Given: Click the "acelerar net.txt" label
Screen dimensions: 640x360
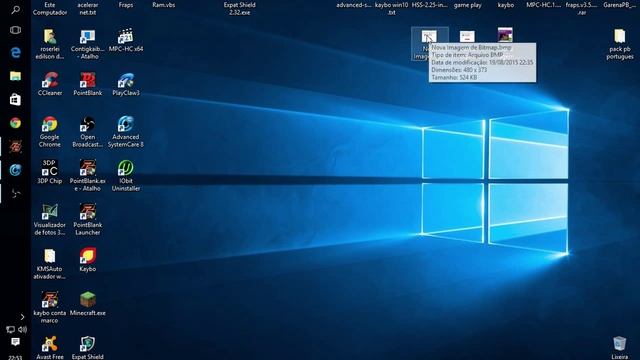Looking at the screenshot, I should click(x=88, y=9).
